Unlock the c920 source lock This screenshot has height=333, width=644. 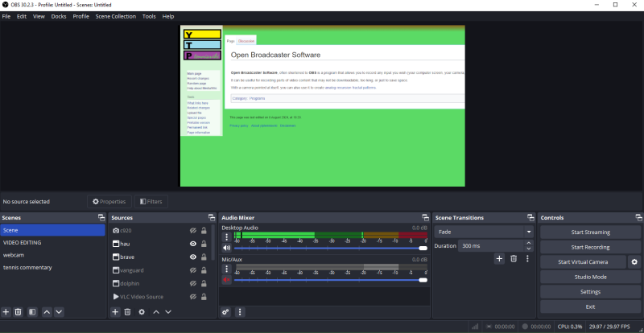204,231
